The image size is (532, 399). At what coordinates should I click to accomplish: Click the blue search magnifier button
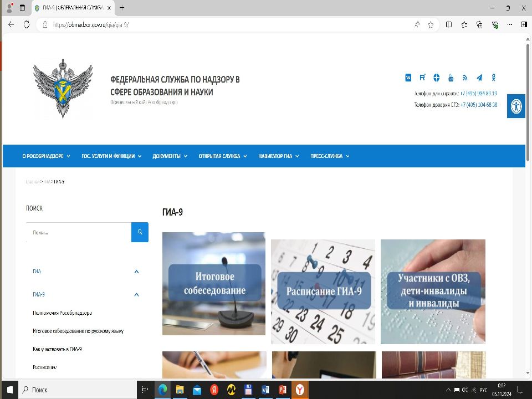140,232
